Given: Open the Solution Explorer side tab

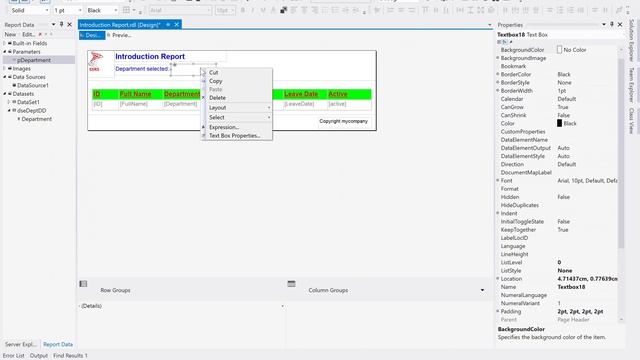Looking at the screenshot, I should [x=631, y=41].
